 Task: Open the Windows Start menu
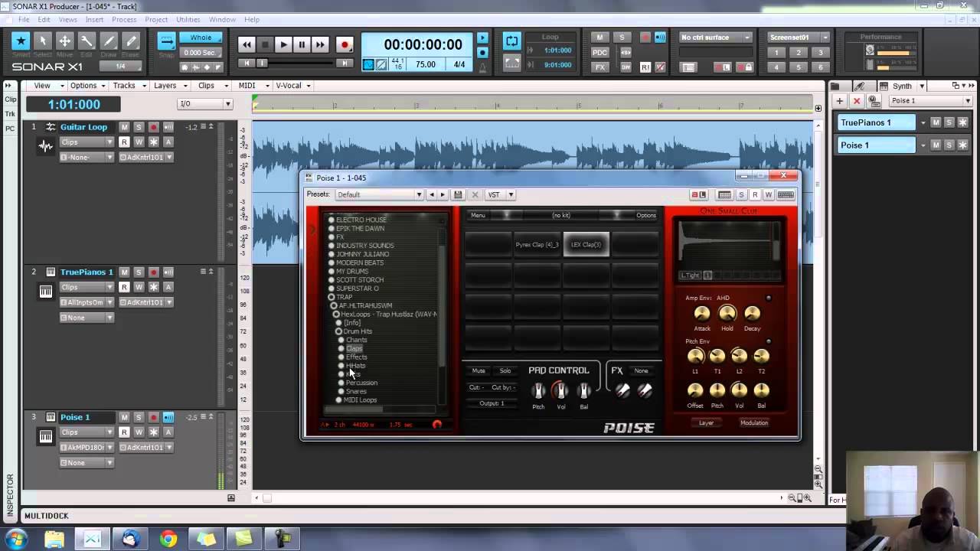(x=17, y=540)
